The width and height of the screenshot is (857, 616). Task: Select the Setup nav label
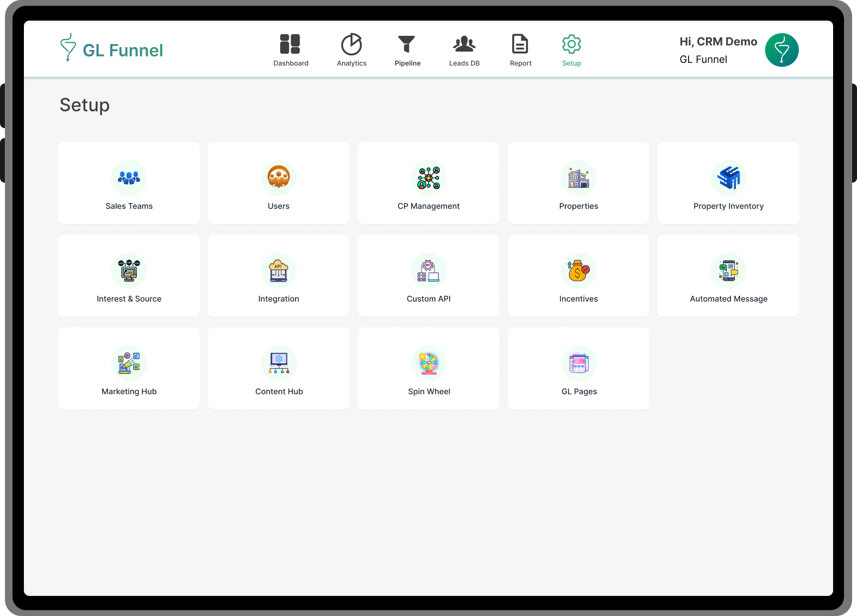pos(571,63)
